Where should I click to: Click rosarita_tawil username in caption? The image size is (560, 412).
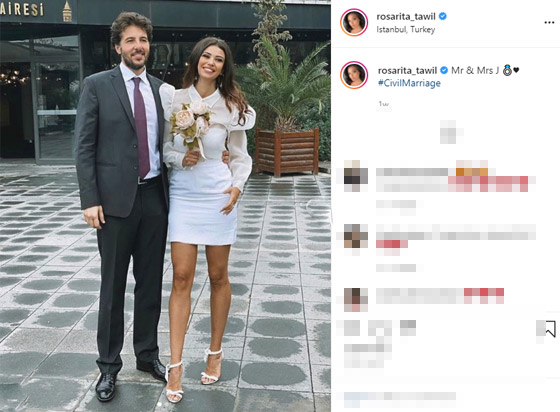click(x=408, y=70)
